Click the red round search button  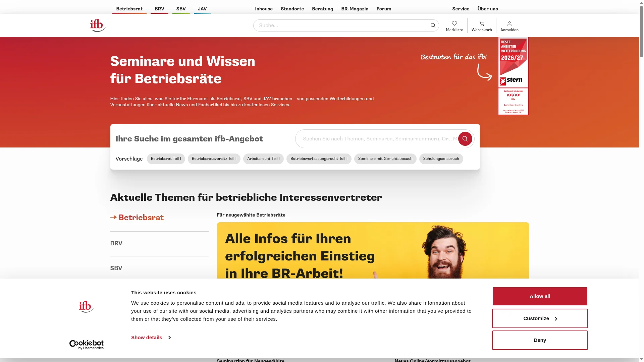point(465,139)
